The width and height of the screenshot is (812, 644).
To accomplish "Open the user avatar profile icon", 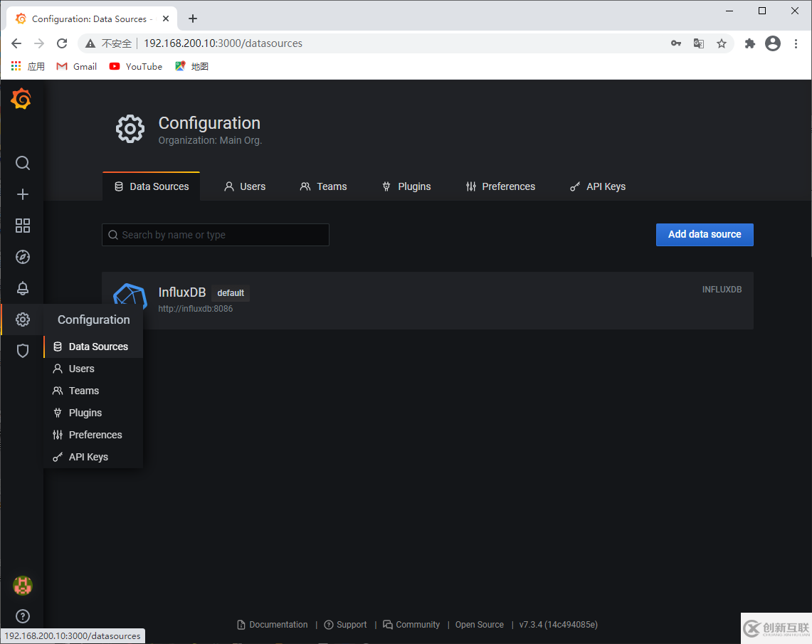I will pyautogui.click(x=22, y=586).
